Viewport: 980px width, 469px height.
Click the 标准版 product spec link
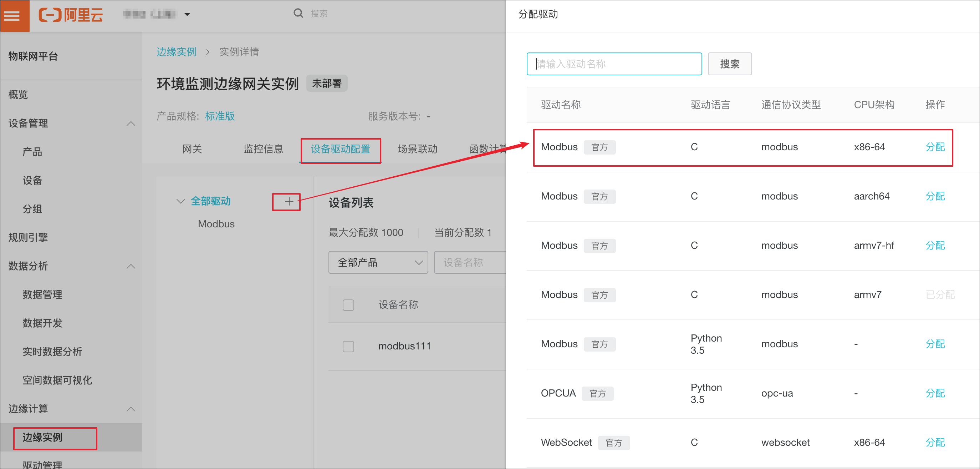pos(220,116)
